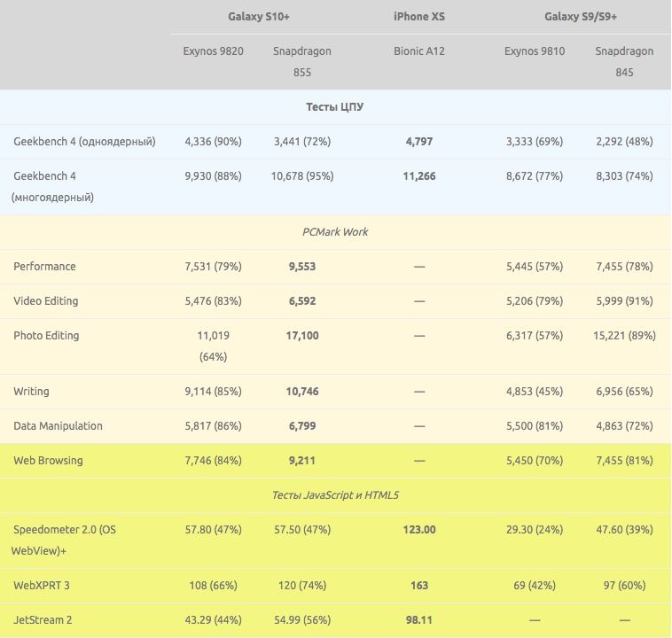
Task: Select the value 4,863 (72%)
Action: pyautogui.click(x=624, y=426)
